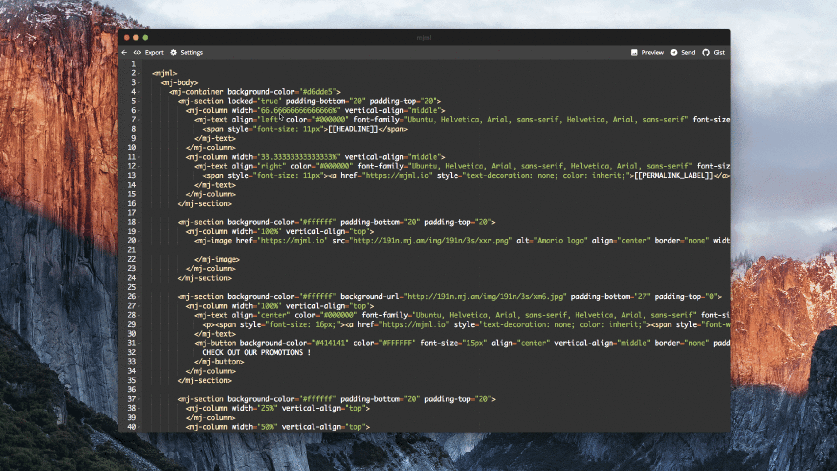This screenshot has width=837, height=471.
Task: Close the mjml window with red button
Action: tap(127, 37)
